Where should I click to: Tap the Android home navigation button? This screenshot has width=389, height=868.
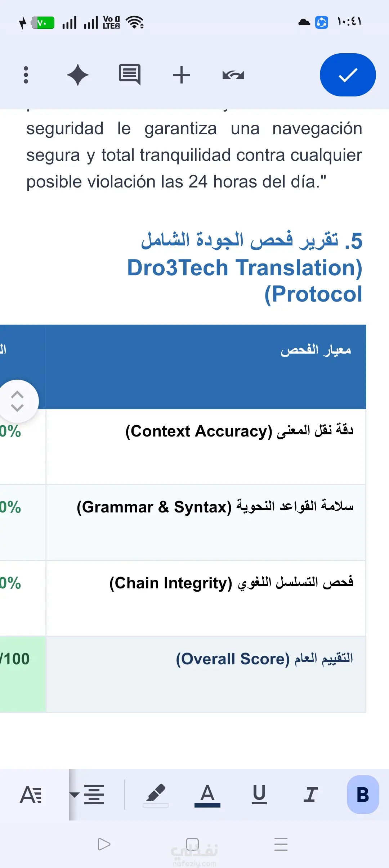click(x=192, y=844)
